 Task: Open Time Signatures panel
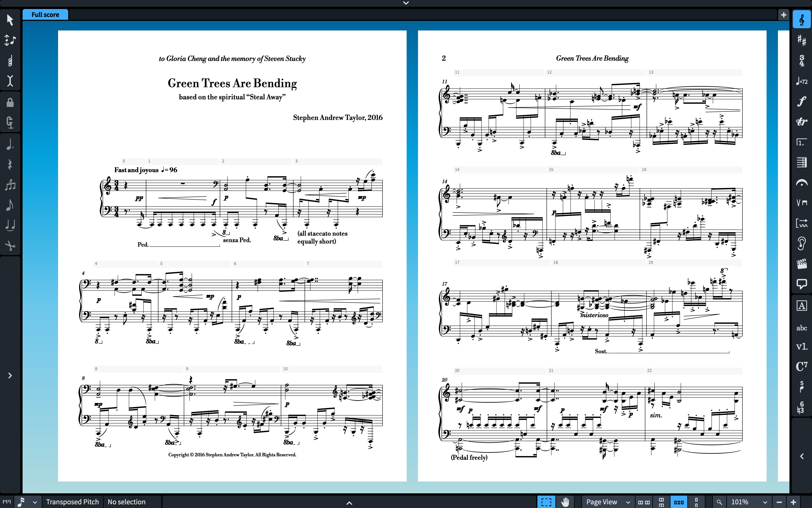pyautogui.click(x=802, y=61)
